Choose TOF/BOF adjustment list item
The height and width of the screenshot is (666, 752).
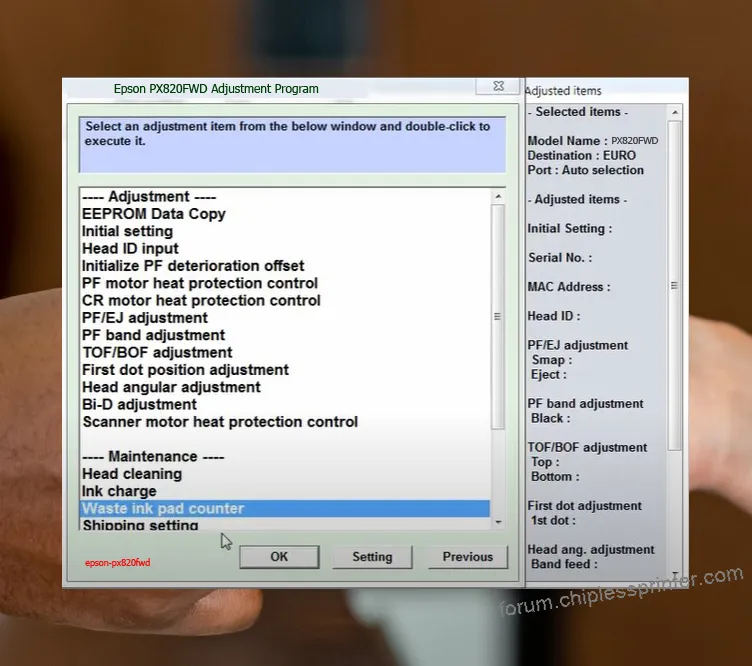tap(157, 352)
